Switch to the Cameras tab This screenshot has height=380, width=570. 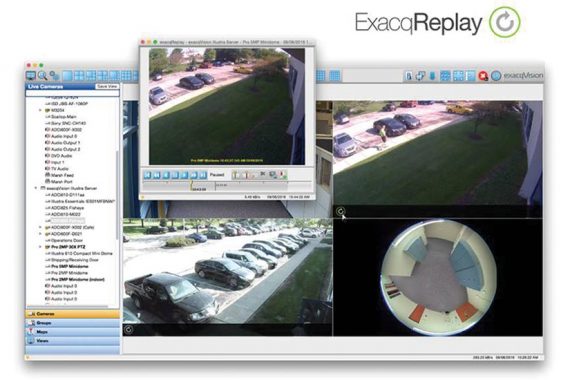click(x=73, y=314)
